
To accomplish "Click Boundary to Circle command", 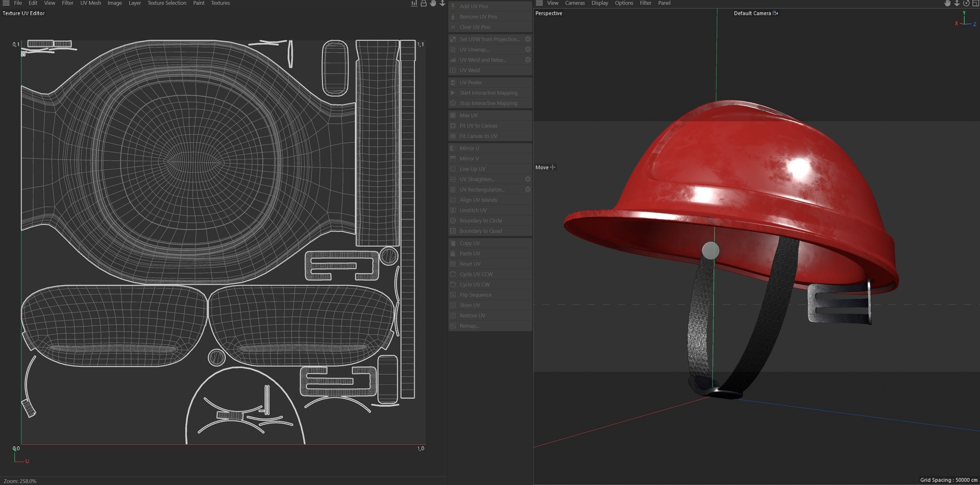I will [490, 220].
